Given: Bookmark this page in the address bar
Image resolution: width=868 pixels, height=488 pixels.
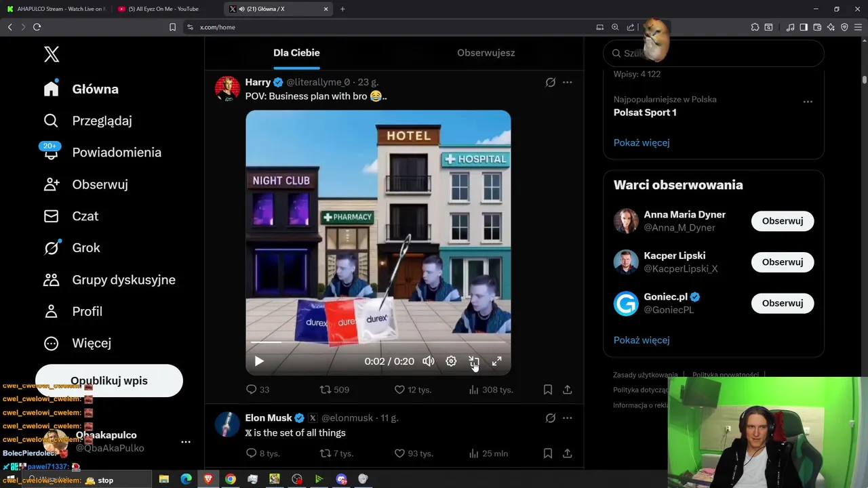Looking at the screenshot, I should (x=172, y=27).
